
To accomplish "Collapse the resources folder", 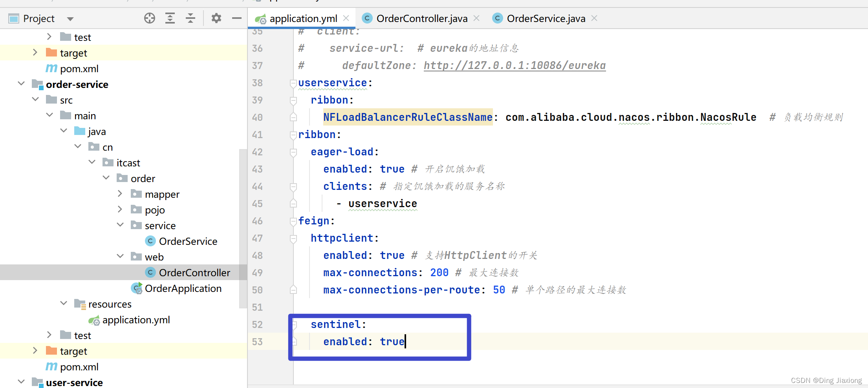I will tap(64, 303).
